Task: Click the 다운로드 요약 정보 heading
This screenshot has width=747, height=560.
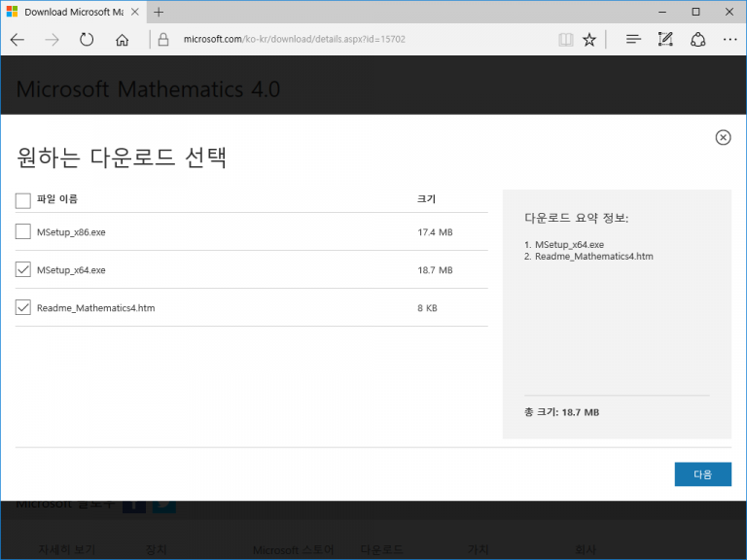Action: click(577, 218)
